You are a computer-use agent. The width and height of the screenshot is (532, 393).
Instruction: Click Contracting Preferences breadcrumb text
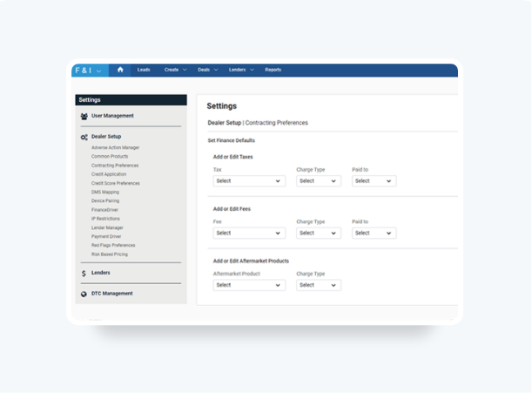(277, 123)
